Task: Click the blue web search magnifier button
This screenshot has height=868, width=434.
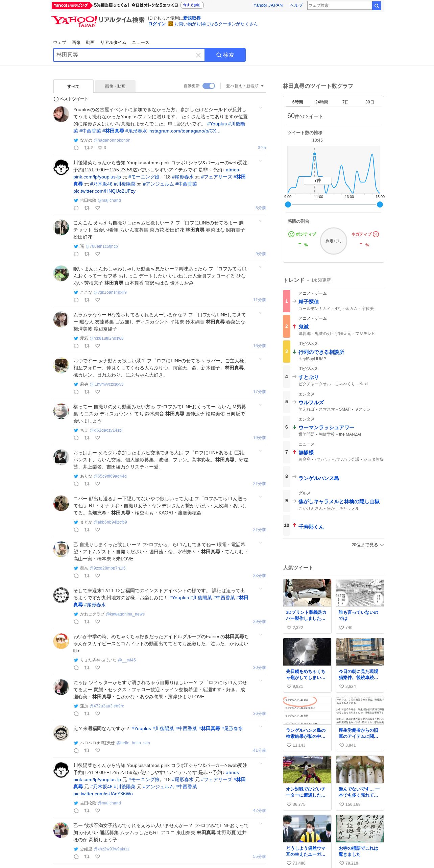Action: point(377,5)
